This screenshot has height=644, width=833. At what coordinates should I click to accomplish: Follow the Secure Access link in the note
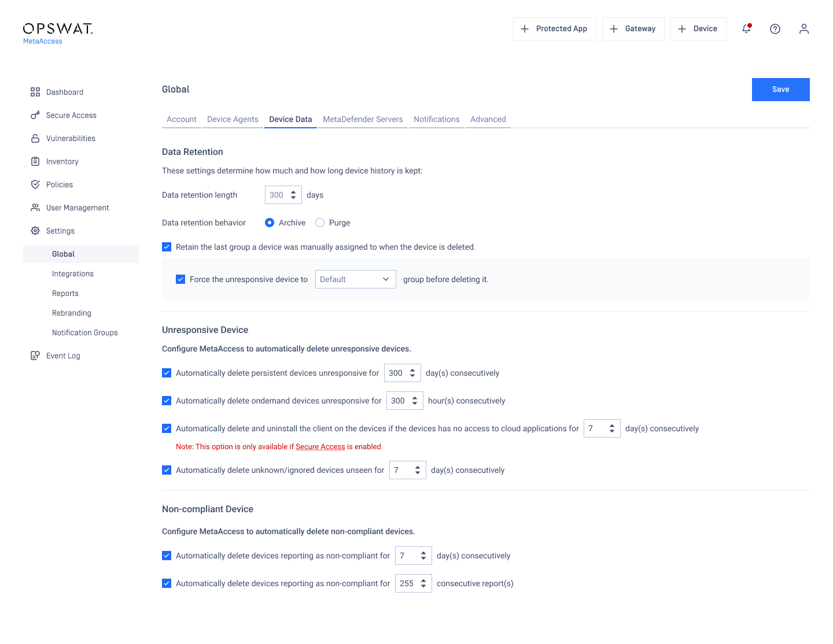click(x=320, y=447)
